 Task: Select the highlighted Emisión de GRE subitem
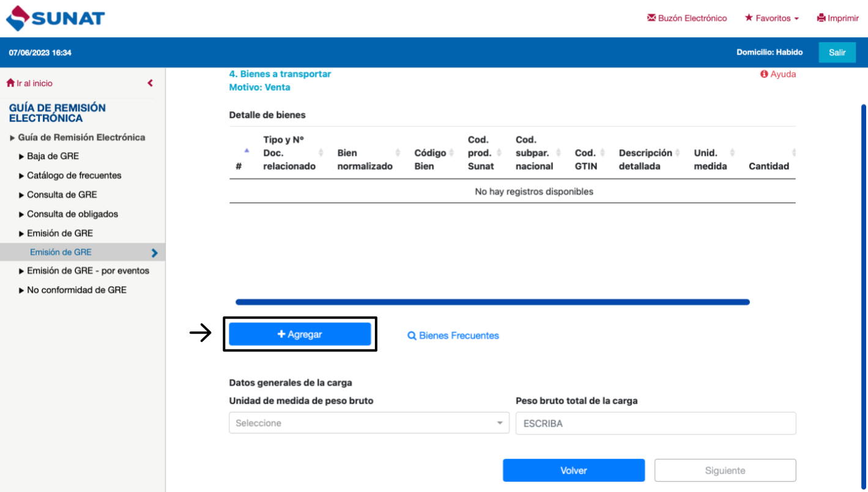(x=61, y=252)
